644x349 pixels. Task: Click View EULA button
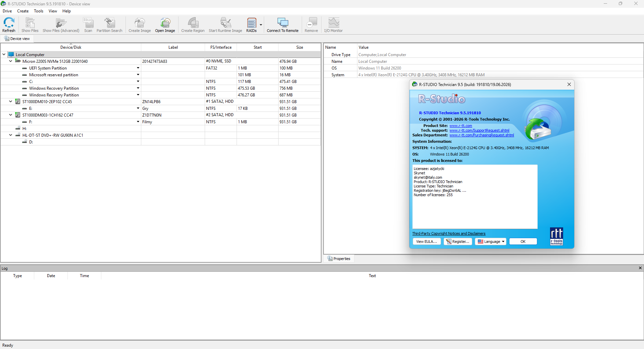(x=427, y=242)
